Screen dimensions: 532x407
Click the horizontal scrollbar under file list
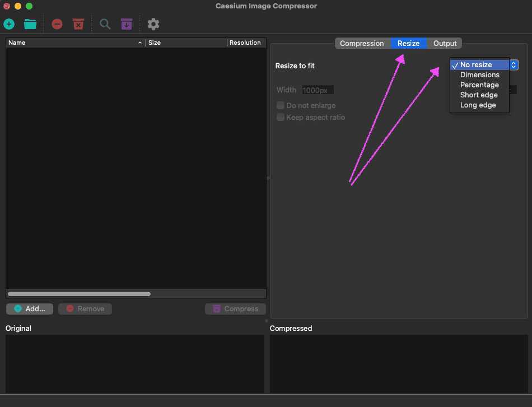(x=79, y=293)
